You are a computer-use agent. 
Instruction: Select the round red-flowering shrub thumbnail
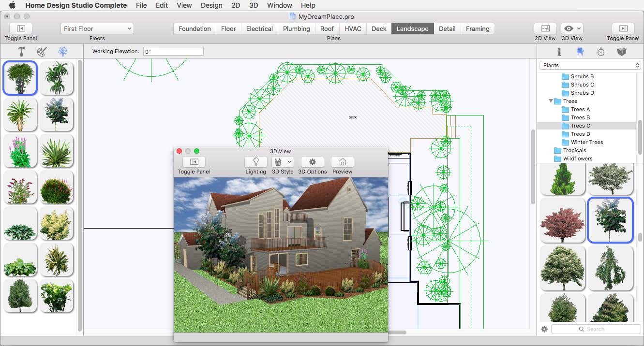57,187
